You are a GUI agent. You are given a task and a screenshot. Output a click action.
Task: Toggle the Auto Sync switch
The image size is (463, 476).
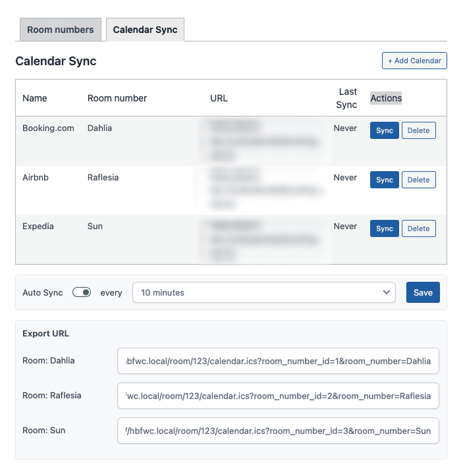click(82, 292)
